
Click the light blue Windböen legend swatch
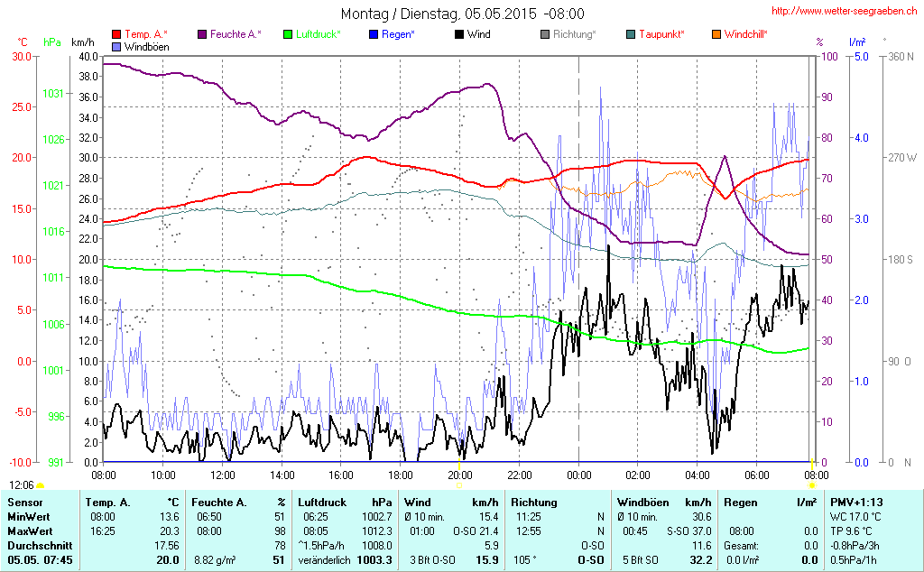point(116,46)
